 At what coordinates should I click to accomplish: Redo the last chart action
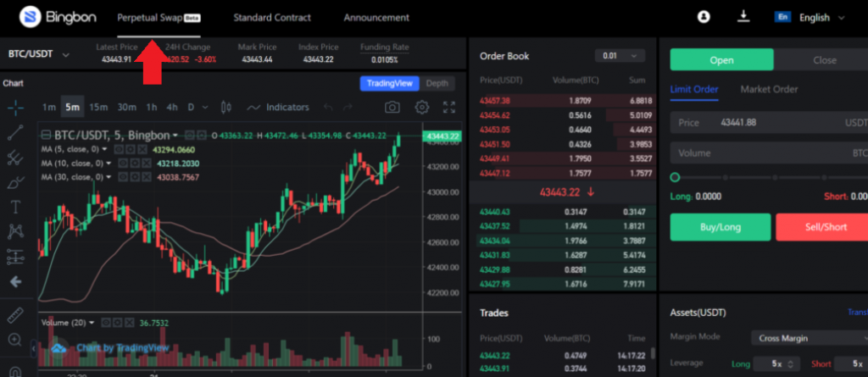tap(347, 107)
